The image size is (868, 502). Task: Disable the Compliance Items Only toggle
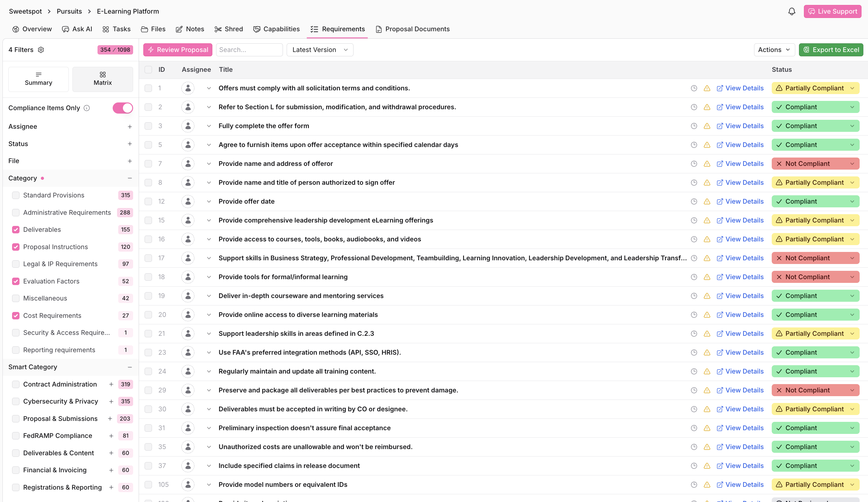tap(123, 108)
